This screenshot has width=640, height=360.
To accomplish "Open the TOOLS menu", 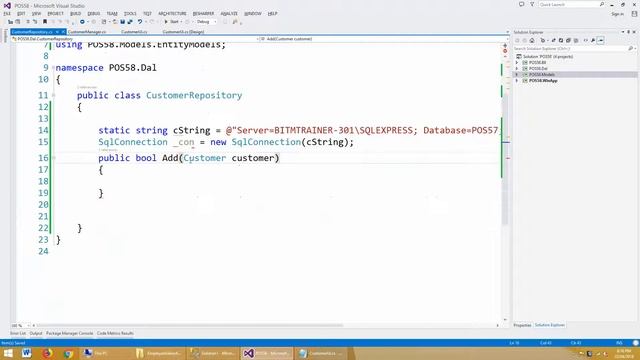I will point(130,13).
